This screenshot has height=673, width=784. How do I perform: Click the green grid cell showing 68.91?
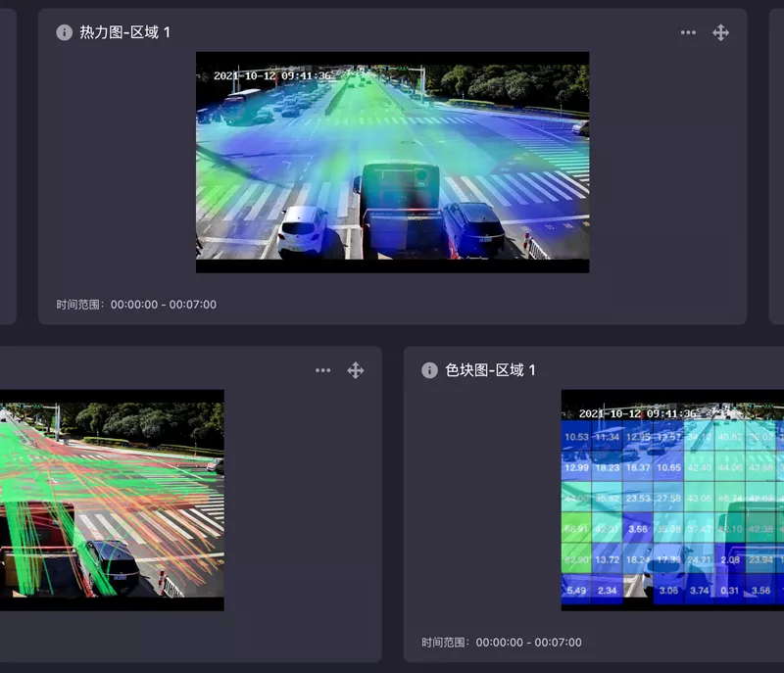[576, 528]
